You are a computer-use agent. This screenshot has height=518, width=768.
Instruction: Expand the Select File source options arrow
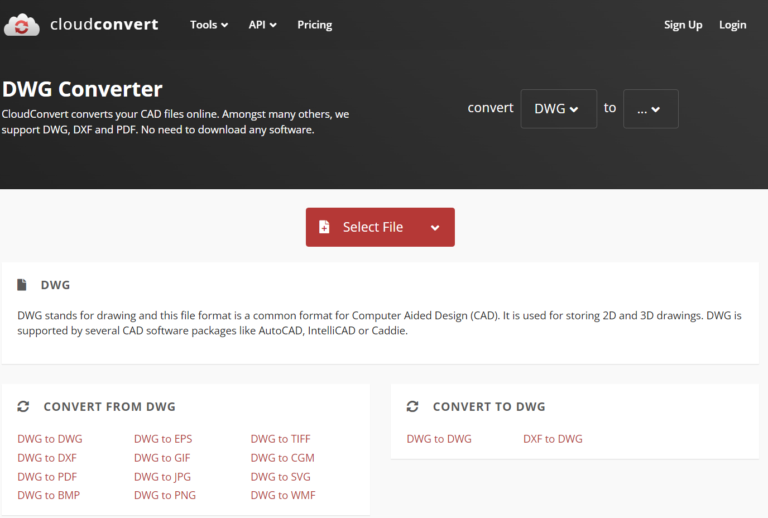pos(435,227)
